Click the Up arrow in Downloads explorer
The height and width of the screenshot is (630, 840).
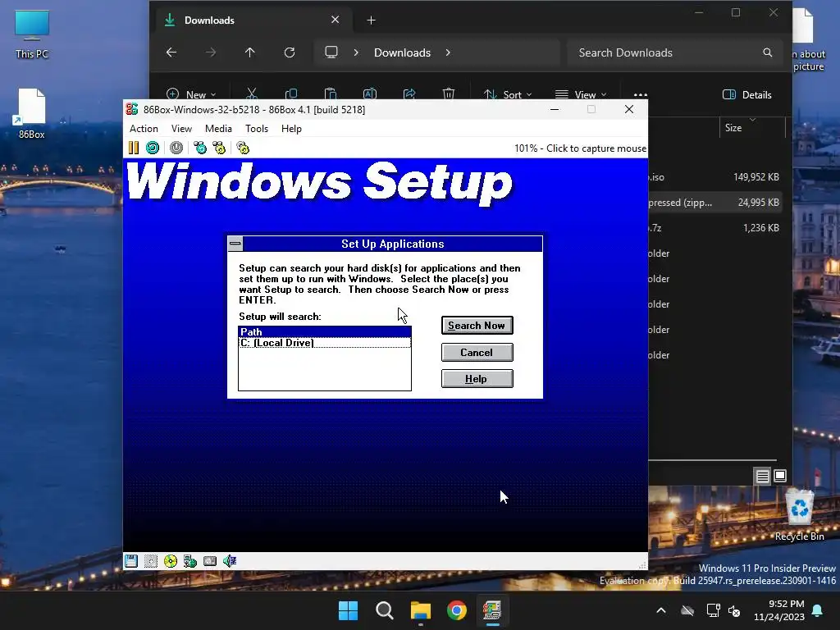[249, 52]
